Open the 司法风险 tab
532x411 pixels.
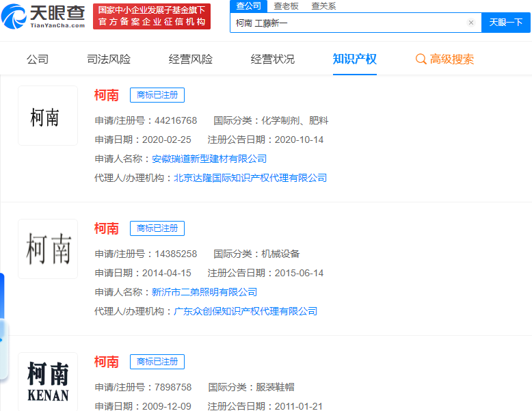tap(109, 59)
